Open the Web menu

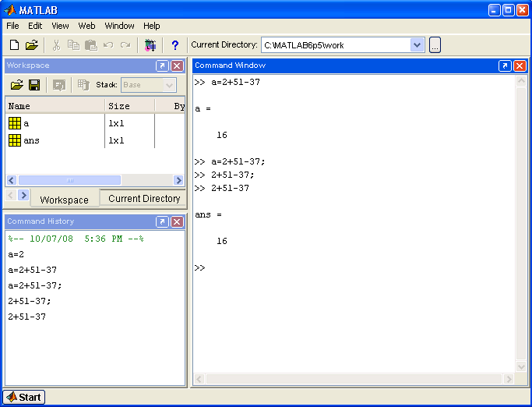tap(86, 26)
